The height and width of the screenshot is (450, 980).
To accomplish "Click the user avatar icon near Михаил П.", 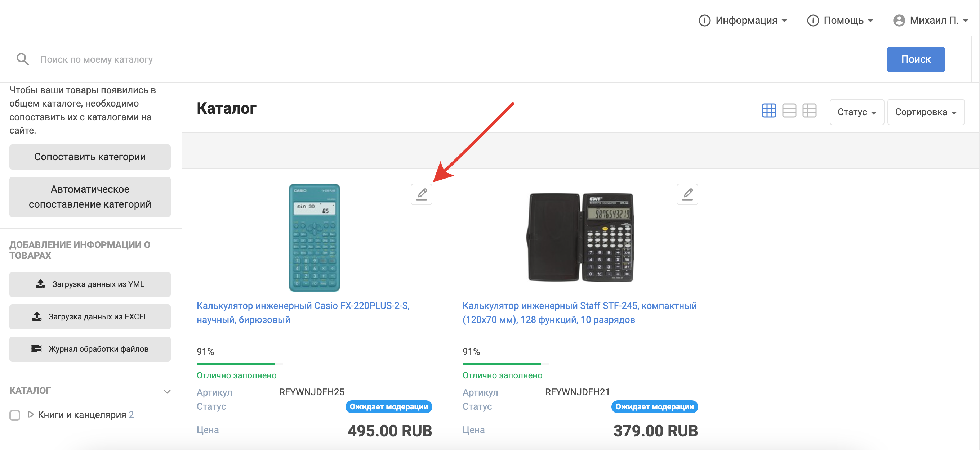I will pos(899,20).
